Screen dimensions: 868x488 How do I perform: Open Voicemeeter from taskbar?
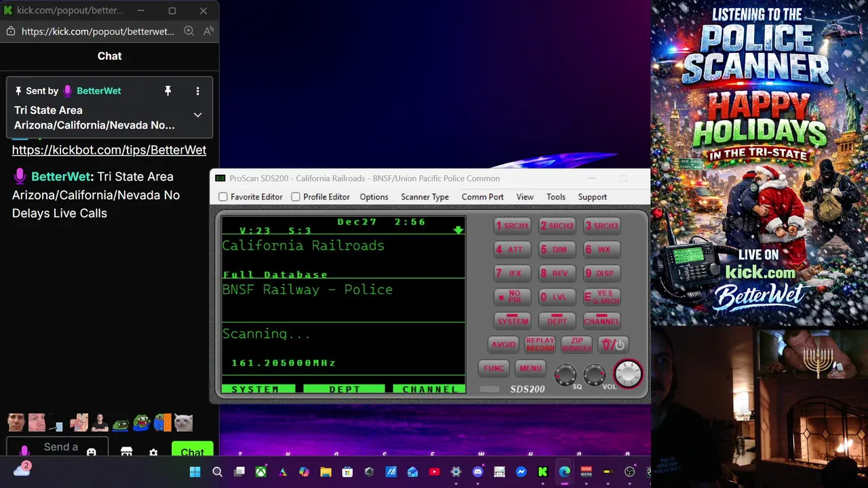pos(586,472)
